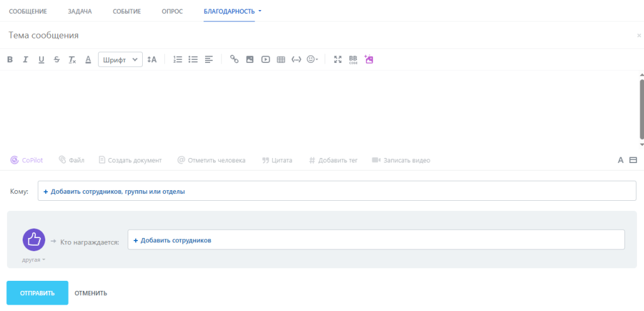Screen dimensions: 644x311
Task: Expand editor to fullscreen
Action: [x=338, y=60]
